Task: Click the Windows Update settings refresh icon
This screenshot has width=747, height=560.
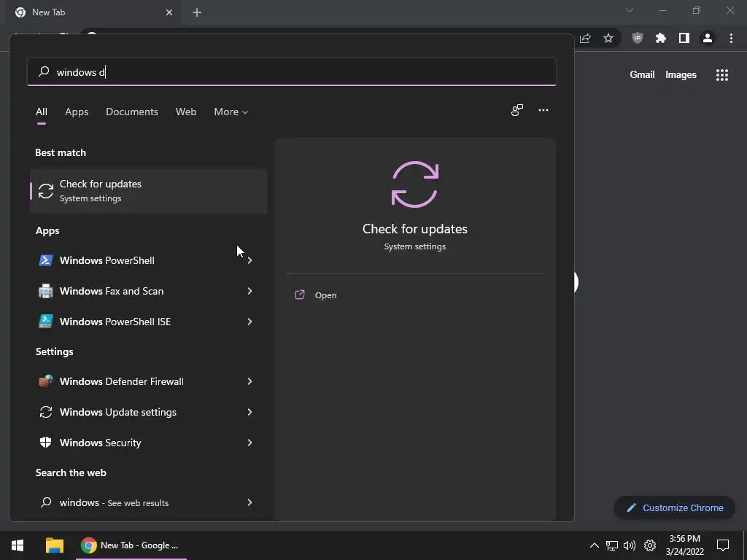Action: coord(46,412)
